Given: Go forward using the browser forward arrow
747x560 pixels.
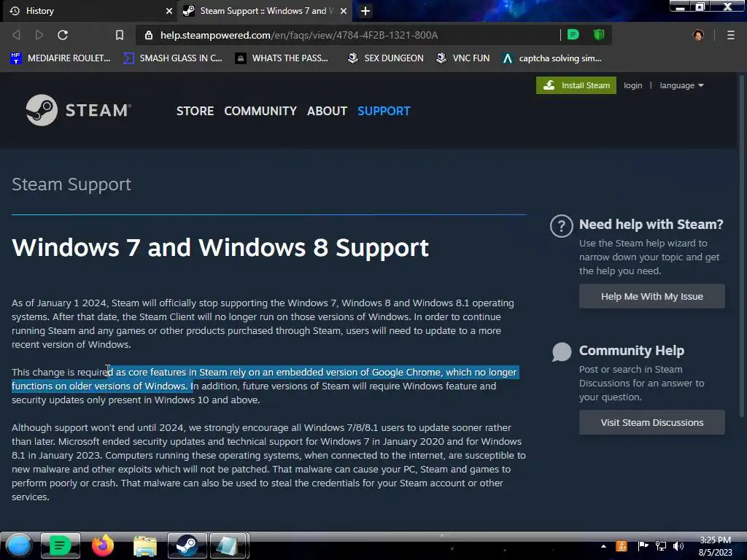Looking at the screenshot, I should [39, 35].
